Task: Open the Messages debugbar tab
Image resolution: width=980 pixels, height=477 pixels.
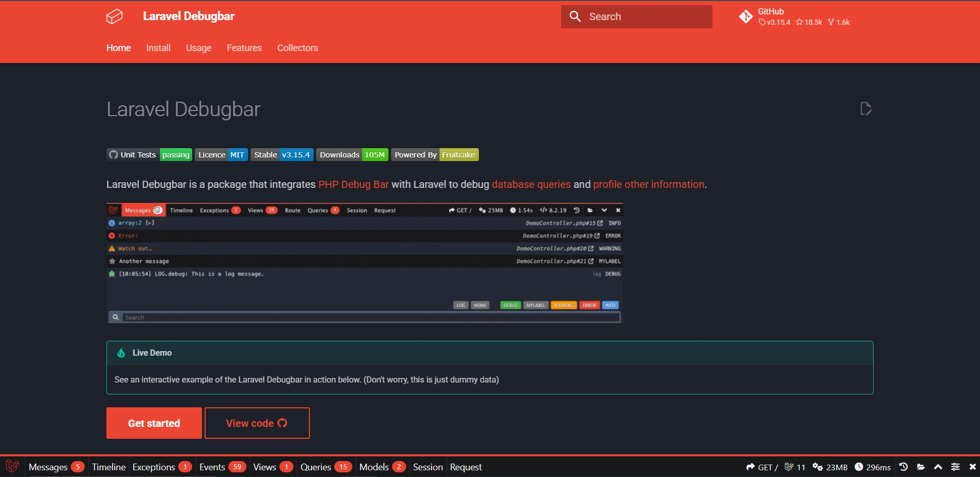Action: coord(56,467)
